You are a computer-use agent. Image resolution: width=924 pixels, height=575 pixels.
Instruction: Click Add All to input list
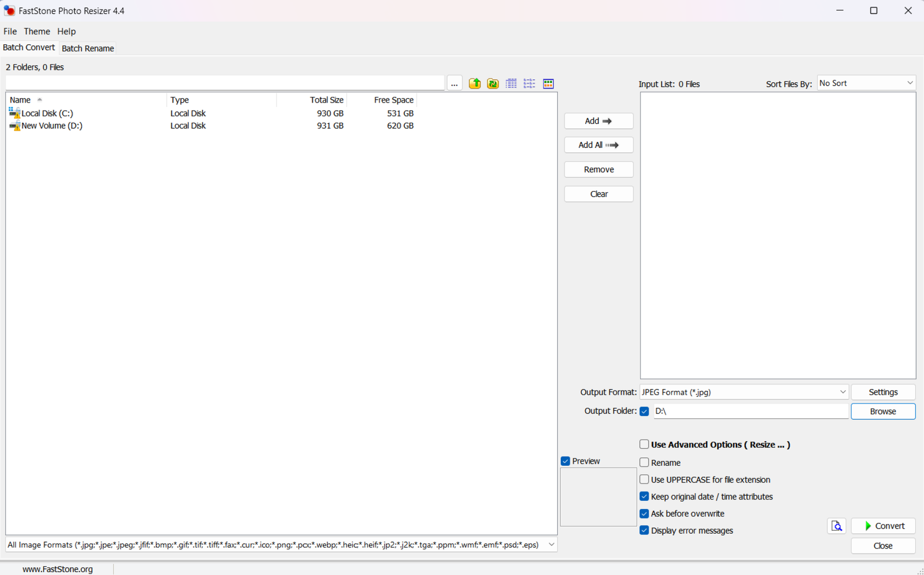point(598,145)
